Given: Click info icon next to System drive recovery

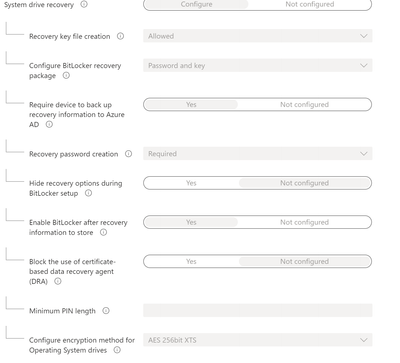Looking at the screenshot, I should pyautogui.click(x=84, y=4).
